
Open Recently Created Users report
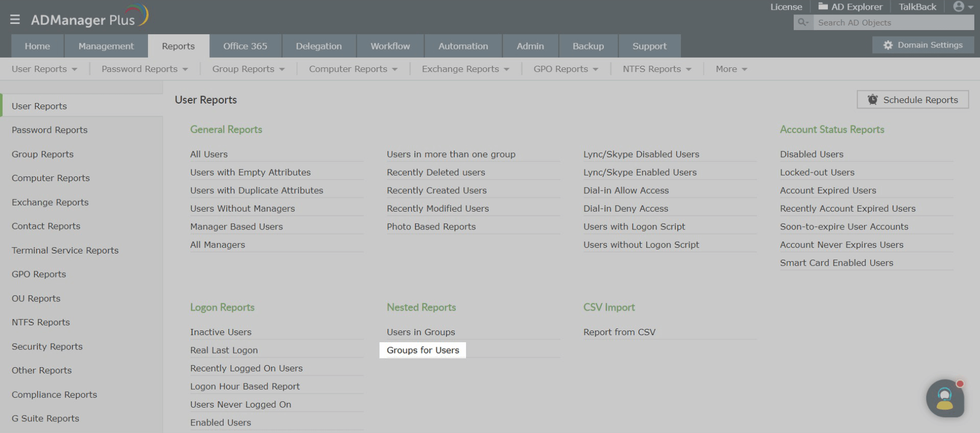[437, 190]
